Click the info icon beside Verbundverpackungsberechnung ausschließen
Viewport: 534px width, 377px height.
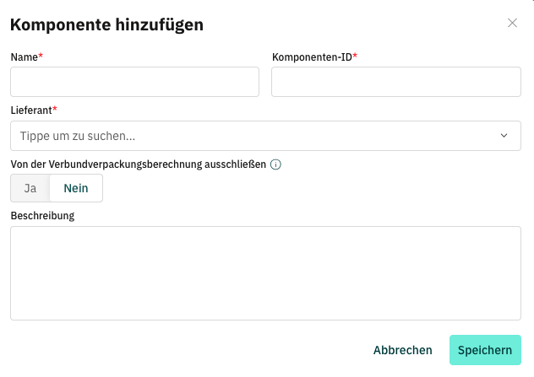(x=276, y=164)
